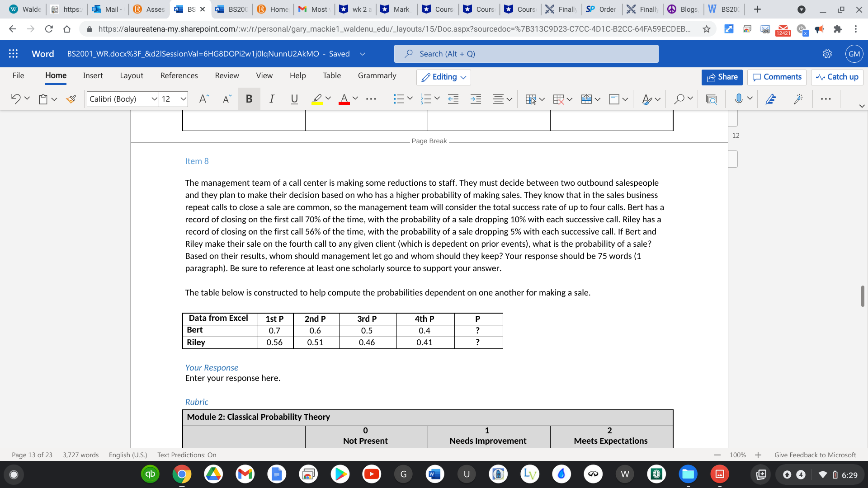Screen dimensions: 868x488
Task: Open the Layout ribbon tab
Action: [x=132, y=75]
